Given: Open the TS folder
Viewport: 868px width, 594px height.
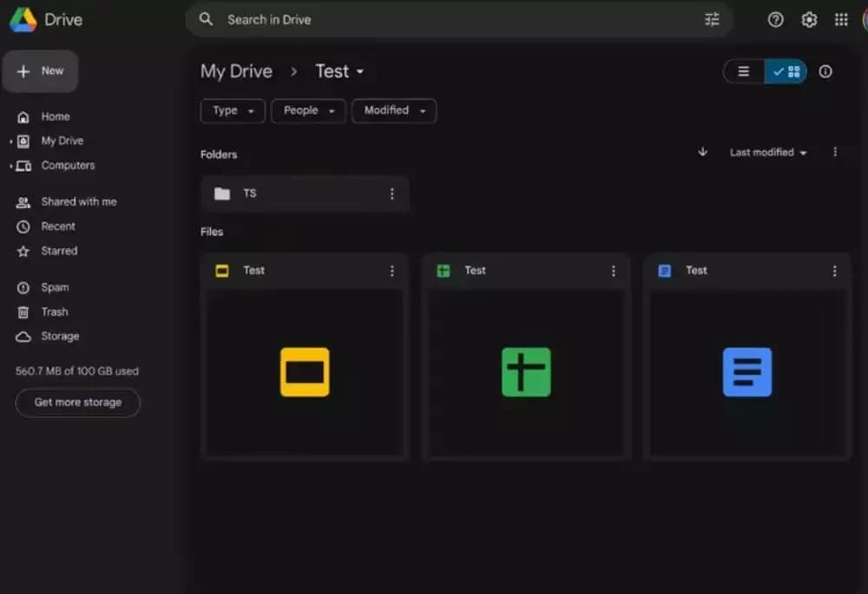Looking at the screenshot, I should (x=305, y=194).
